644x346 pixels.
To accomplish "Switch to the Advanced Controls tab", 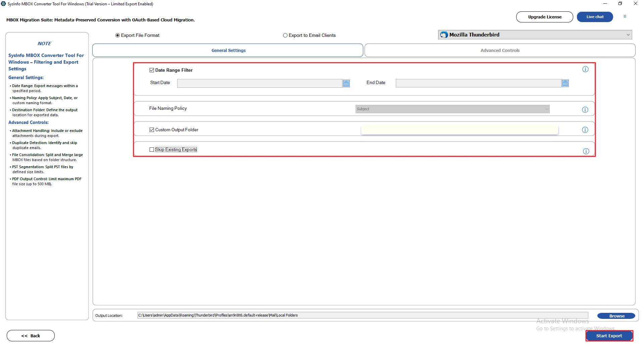I will click(x=500, y=50).
